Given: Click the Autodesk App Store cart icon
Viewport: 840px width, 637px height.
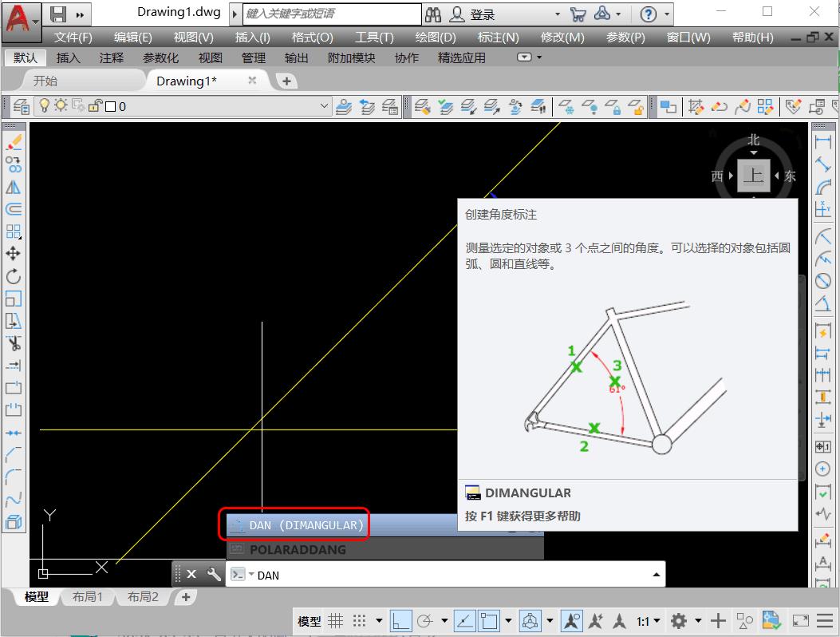Looking at the screenshot, I should point(578,14).
